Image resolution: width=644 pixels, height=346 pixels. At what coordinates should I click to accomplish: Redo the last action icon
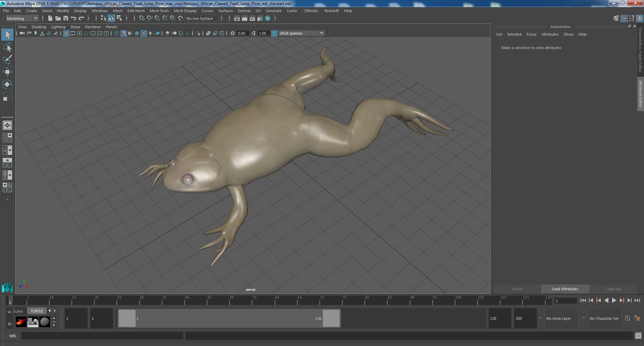[81, 18]
